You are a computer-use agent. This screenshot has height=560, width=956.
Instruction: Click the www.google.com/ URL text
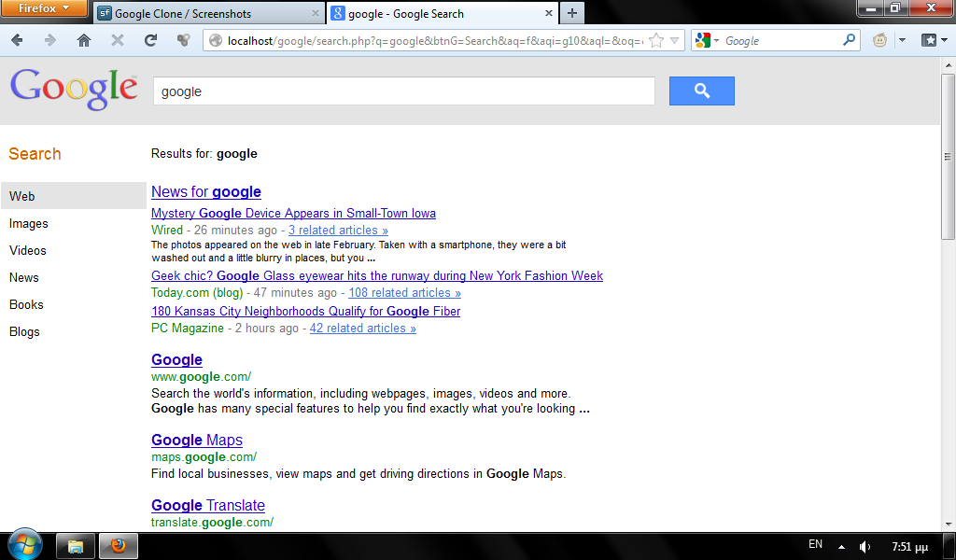coord(202,377)
